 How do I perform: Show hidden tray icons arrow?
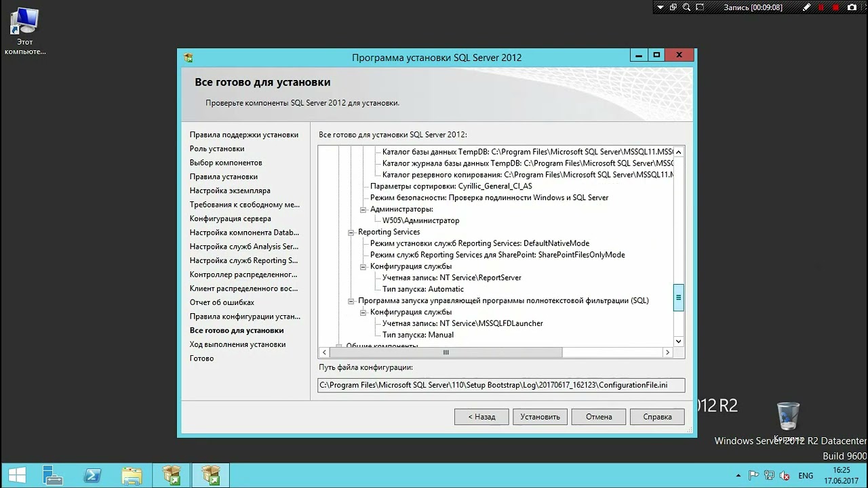738,475
